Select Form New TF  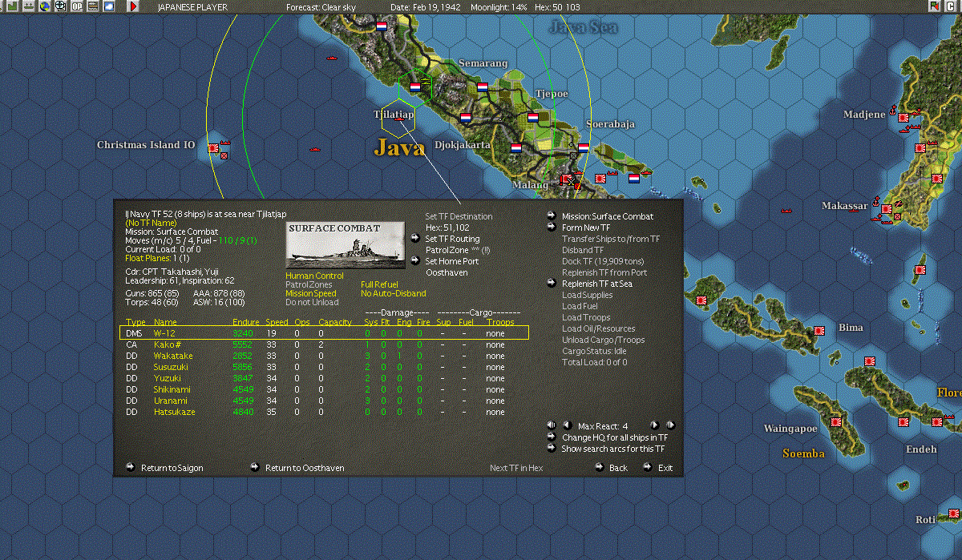(x=586, y=228)
